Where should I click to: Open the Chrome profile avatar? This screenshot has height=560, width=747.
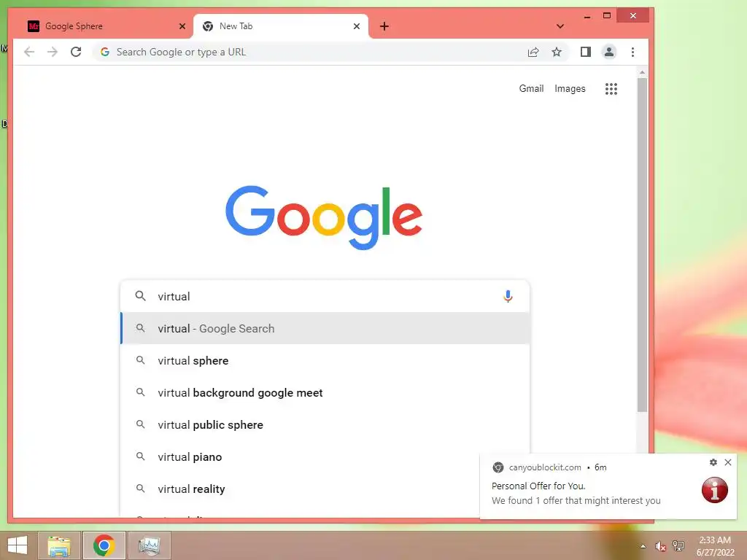[x=609, y=52]
